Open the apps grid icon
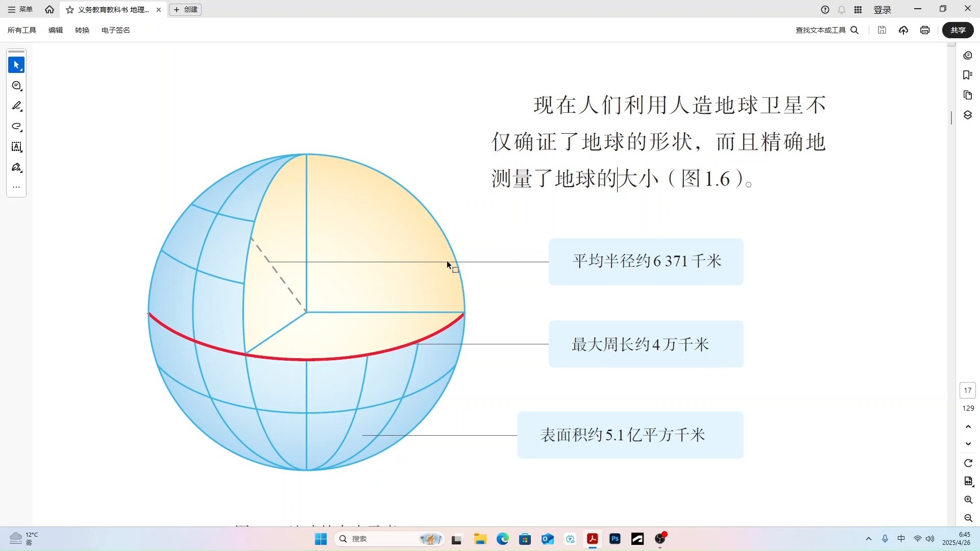 click(x=858, y=9)
